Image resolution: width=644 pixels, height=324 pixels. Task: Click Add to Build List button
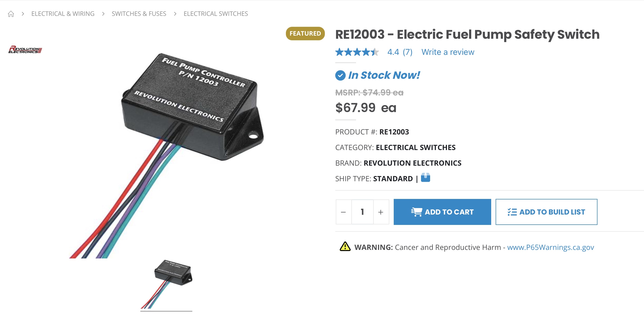pyautogui.click(x=546, y=212)
